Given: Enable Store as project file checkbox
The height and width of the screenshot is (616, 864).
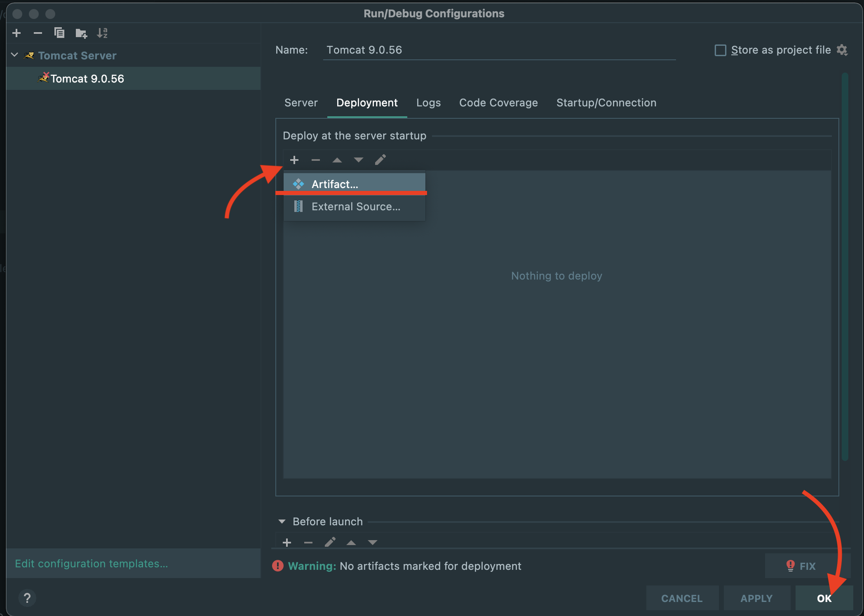Looking at the screenshot, I should (x=720, y=50).
